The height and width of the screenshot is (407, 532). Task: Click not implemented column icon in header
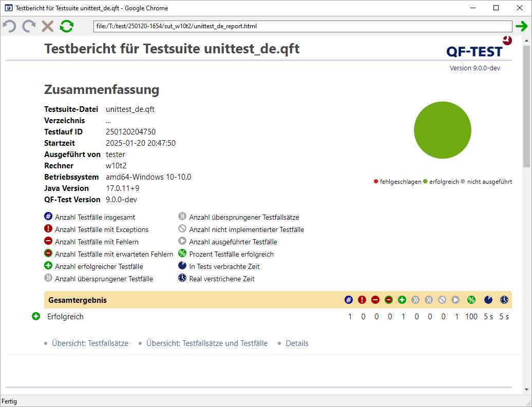point(442,300)
